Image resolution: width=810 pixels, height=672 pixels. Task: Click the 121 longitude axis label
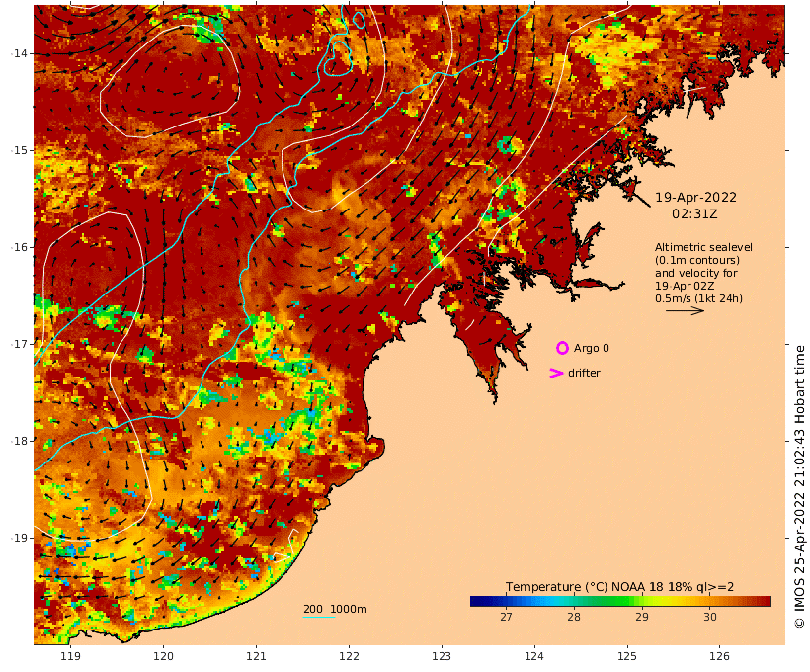(256, 656)
